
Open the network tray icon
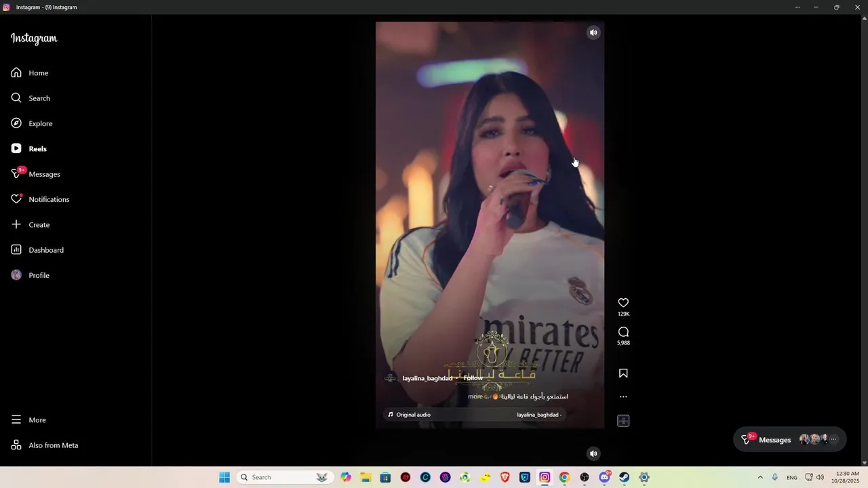coord(809,477)
